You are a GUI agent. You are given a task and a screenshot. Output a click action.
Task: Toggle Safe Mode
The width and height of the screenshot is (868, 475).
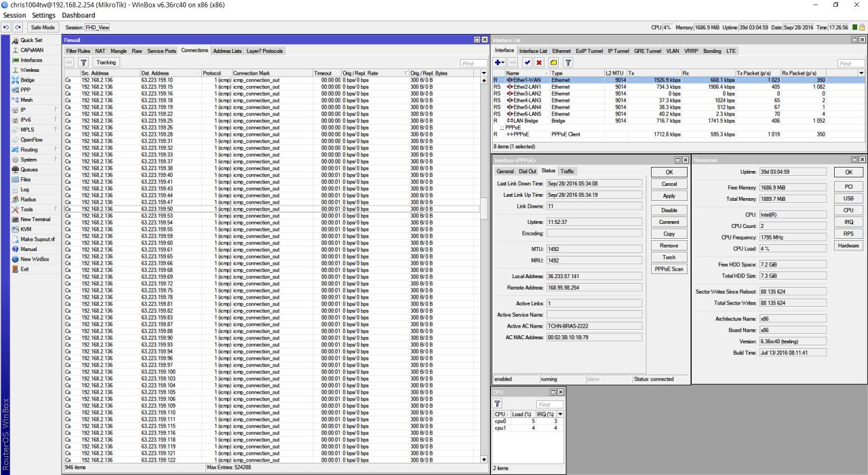pyautogui.click(x=43, y=27)
